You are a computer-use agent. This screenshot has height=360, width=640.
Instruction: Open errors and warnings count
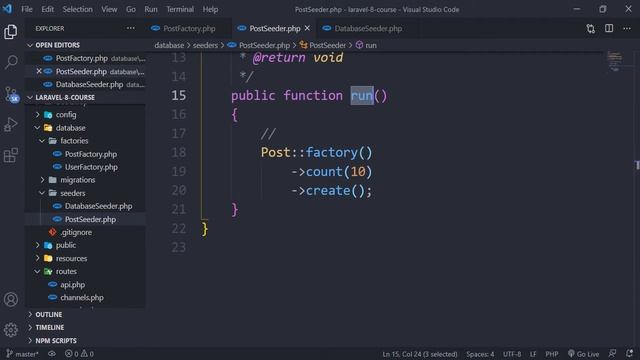(79, 354)
